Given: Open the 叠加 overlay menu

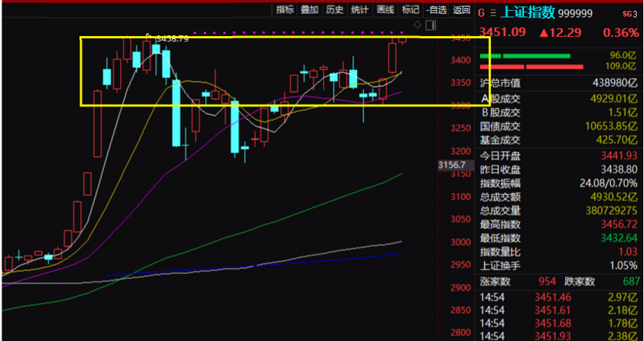Looking at the screenshot, I should [x=310, y=10].
